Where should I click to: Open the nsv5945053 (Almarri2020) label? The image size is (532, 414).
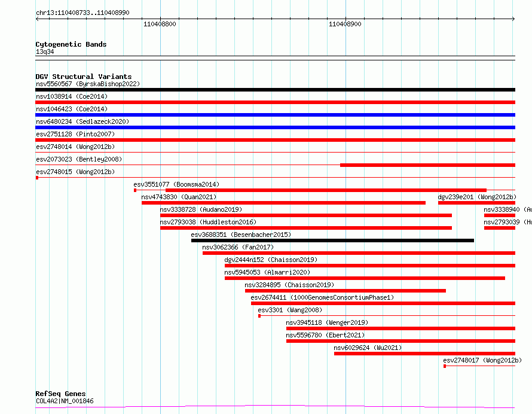tap(267, 272)
